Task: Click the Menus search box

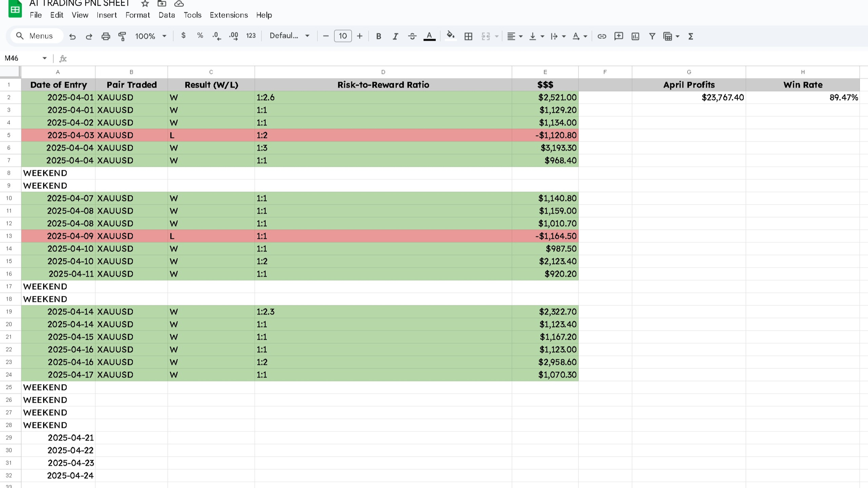Action: [37, 36]
